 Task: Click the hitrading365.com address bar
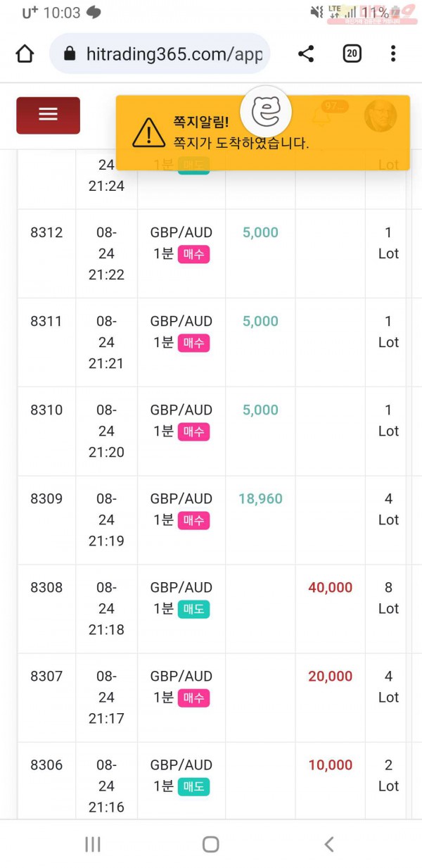click(160, 54)
